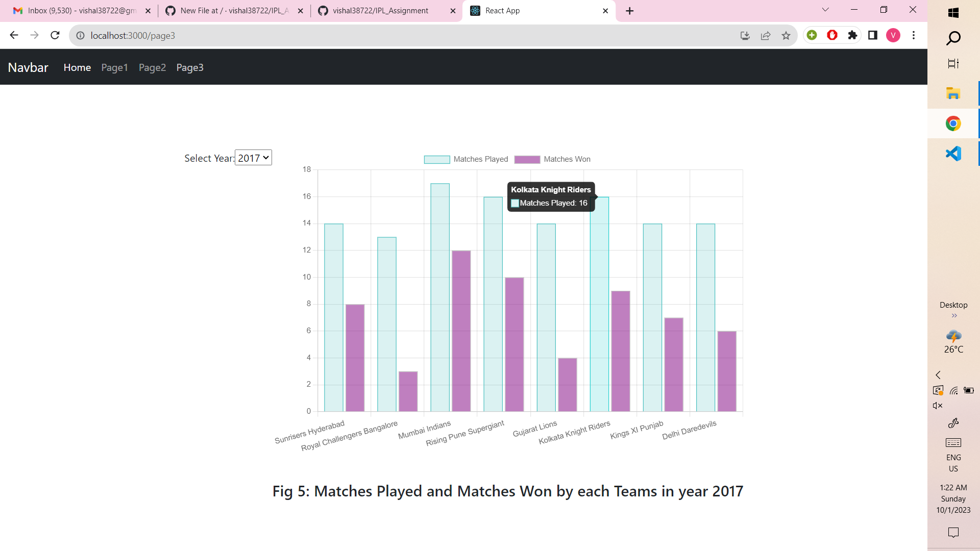Screen dimensions: 980x551
Task: Check the battery tray icon
Action: tap(969, 391)
